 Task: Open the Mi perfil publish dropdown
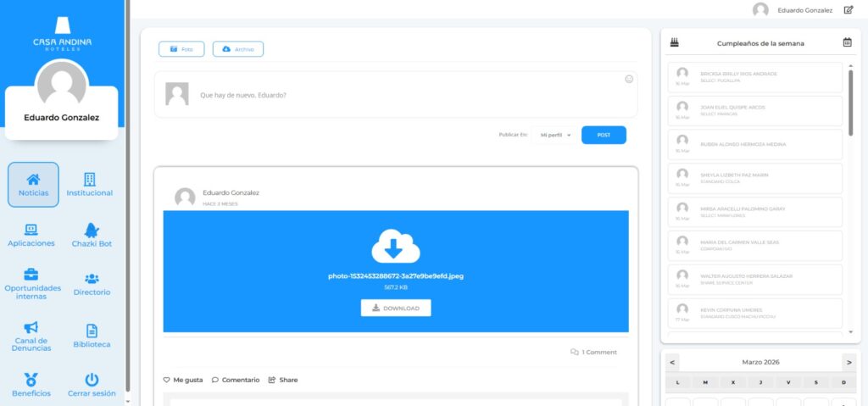pyautogui.click(x=556, y=135)
